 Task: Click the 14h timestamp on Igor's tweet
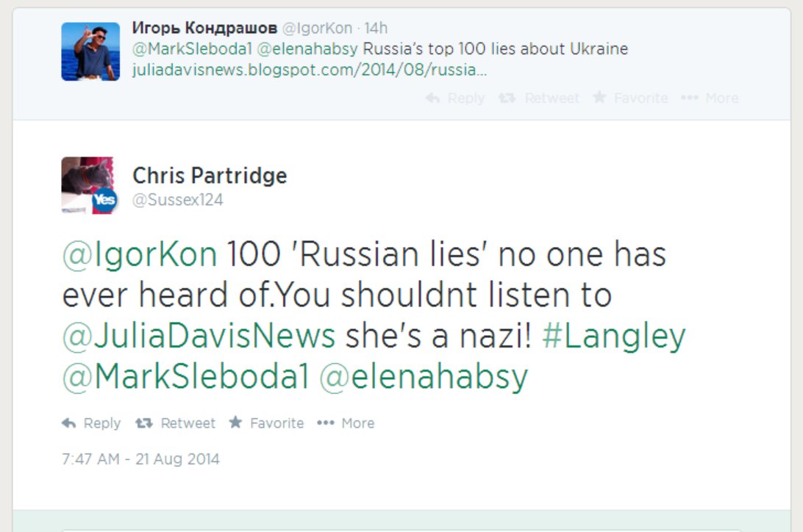pyautogui.click(x=376, y=28)
